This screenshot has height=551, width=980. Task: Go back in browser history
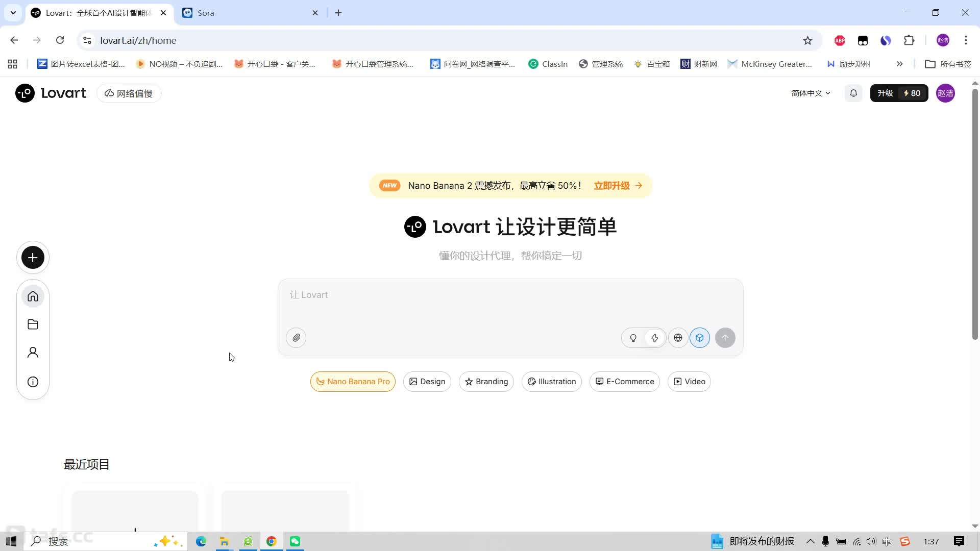click(x=14, y=40)
